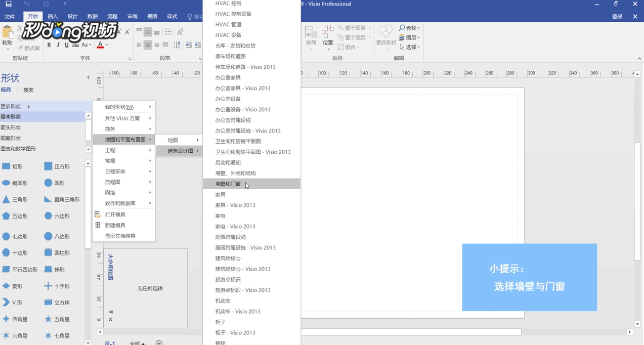Click the 登录 sign-in link
The height and width of the screenshot is (345, 644).
[x=617, y=17]
